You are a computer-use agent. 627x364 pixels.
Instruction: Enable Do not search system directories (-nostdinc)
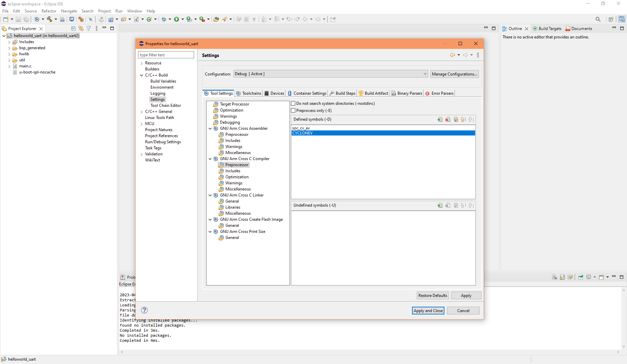pyautogui.click(x=293, y=103)
